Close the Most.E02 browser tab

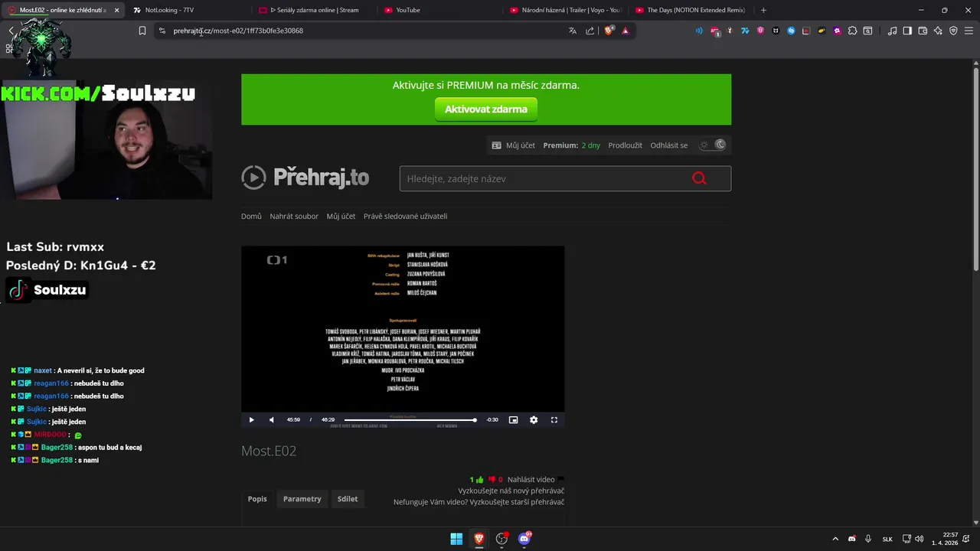pos(116,10)
